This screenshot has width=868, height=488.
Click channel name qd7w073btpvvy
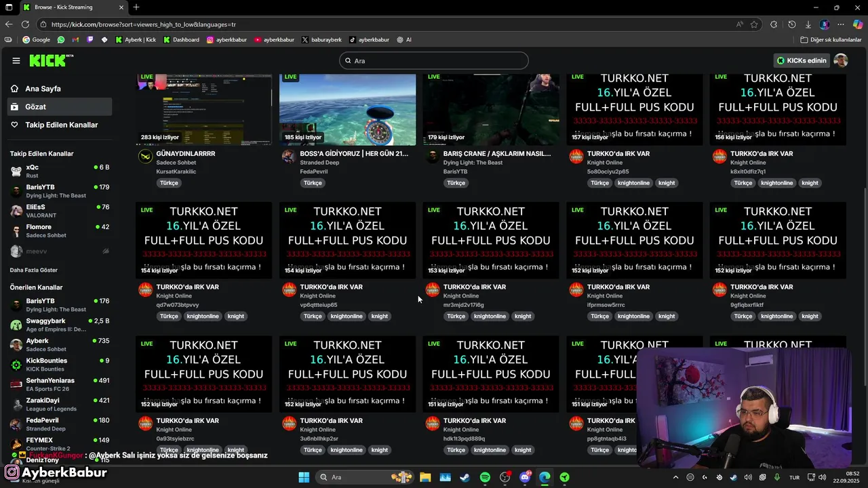click(x=178, y=305)
